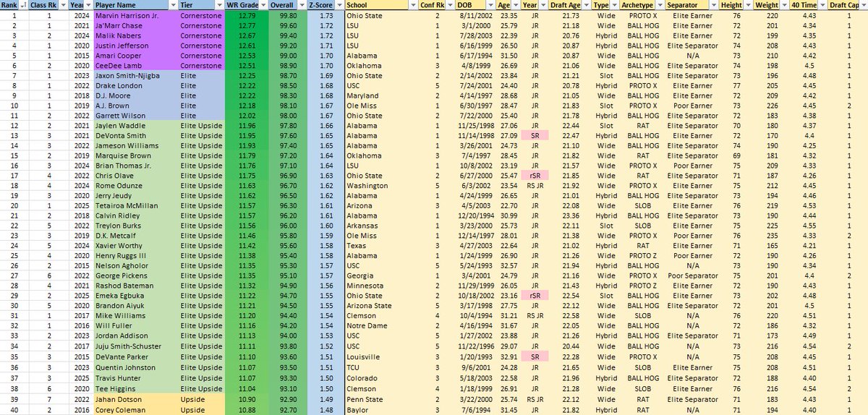
Task: Open the Conf Rk column filter dropdown
Action: (451, 4)
